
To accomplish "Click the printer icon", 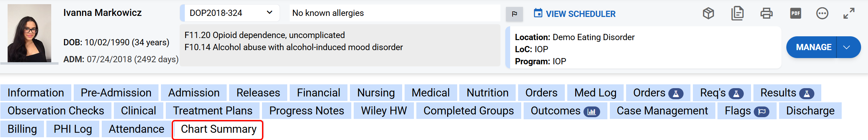I will pos(766,13).
